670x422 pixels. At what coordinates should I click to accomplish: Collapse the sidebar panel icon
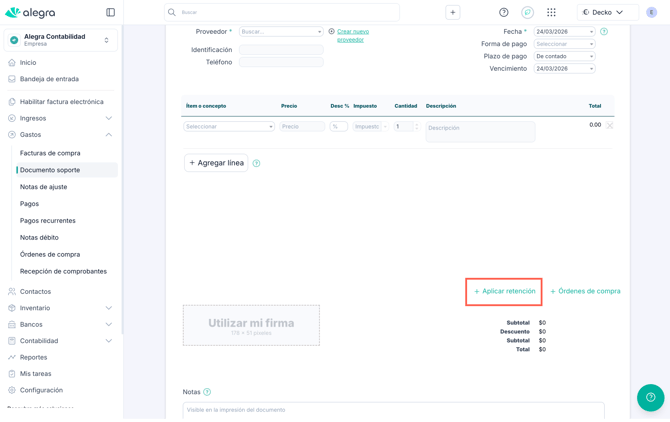pos(111,13)
